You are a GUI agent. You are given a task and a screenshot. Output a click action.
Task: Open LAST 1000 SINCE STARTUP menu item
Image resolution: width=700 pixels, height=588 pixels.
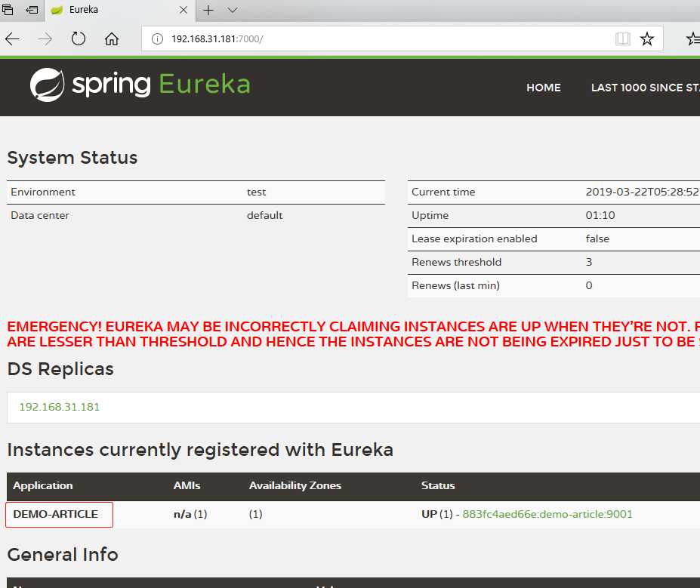pyautogui.click(x=645, y=88)
